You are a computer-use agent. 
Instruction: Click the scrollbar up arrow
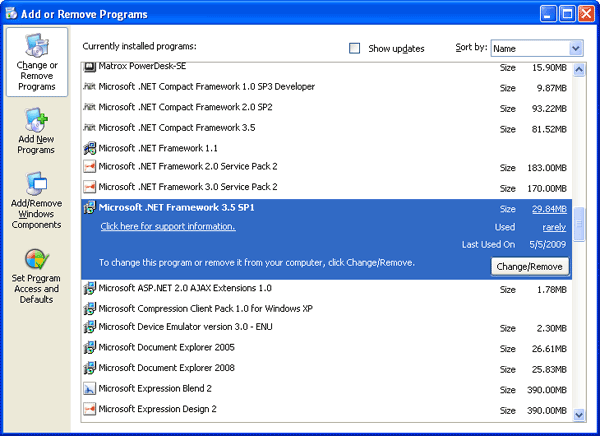tap(579, 70)
